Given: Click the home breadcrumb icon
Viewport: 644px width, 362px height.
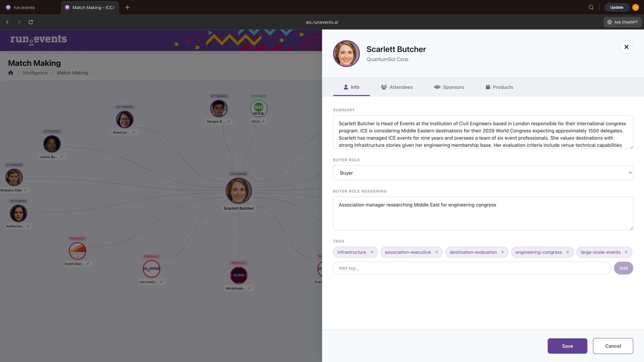Looking at the screenshot, I should pyautogui.click(x=11, y=73).
